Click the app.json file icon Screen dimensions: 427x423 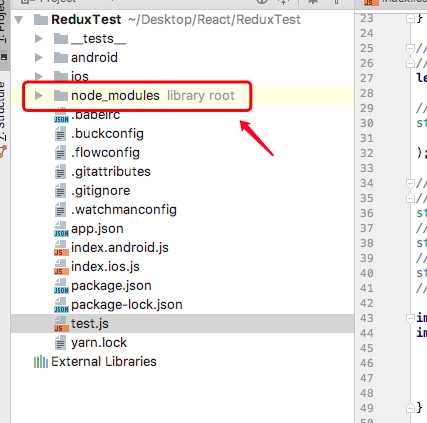(x=61, y=229)
